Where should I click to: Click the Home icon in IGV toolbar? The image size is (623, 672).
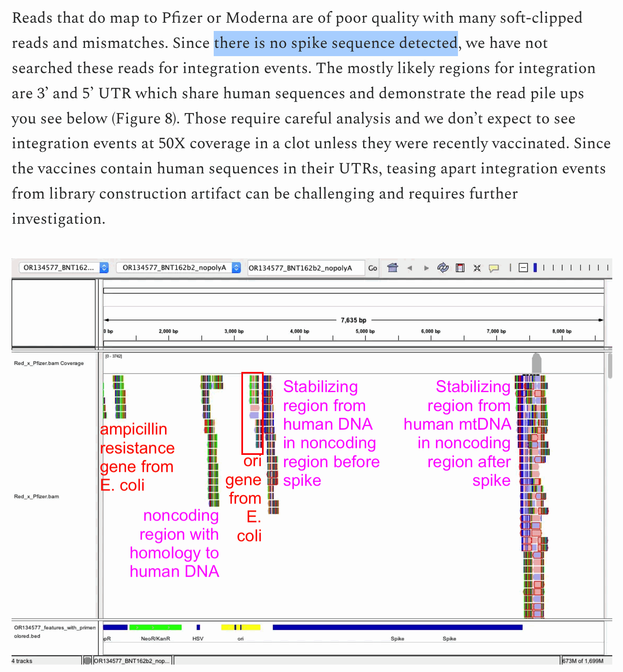point(392,268)
